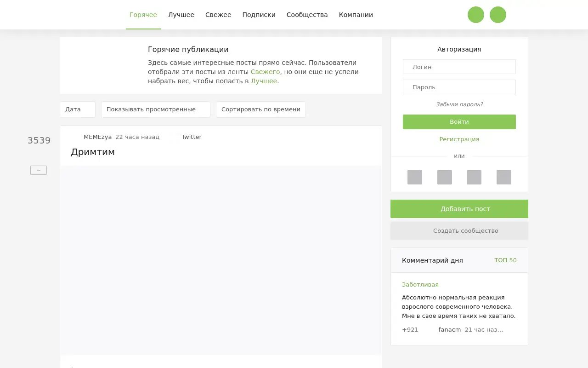Click the Горячие публикации heading
Screen dimensions: 588x368
pyautogui.click(x=188, y=50)
